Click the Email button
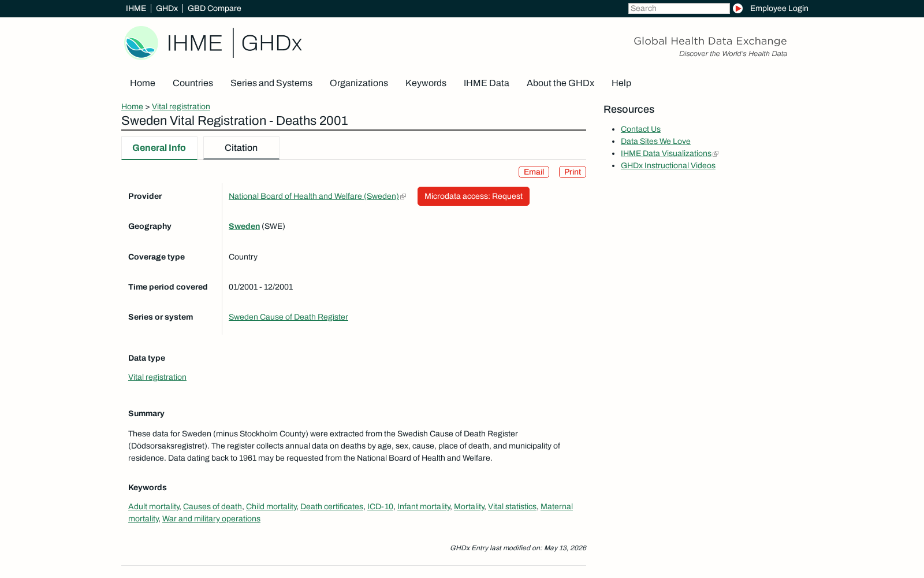 [534, 172]
